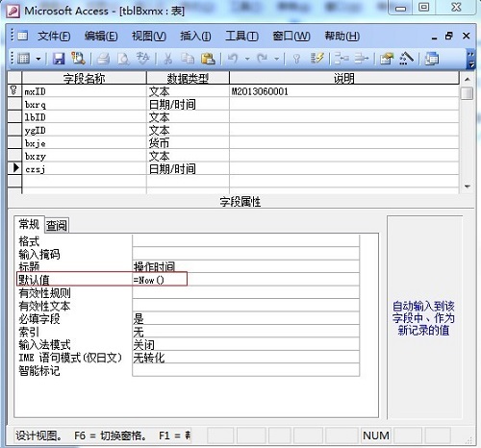
Task: Open the 视图(V) menu
Action: point(149,36)
